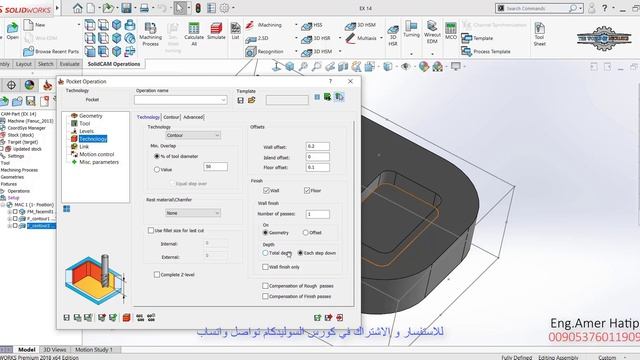The width and height of the screenshot is (640, 360).
Task: Click the Multiaxis ribbon icon
Action: point(361,38)
